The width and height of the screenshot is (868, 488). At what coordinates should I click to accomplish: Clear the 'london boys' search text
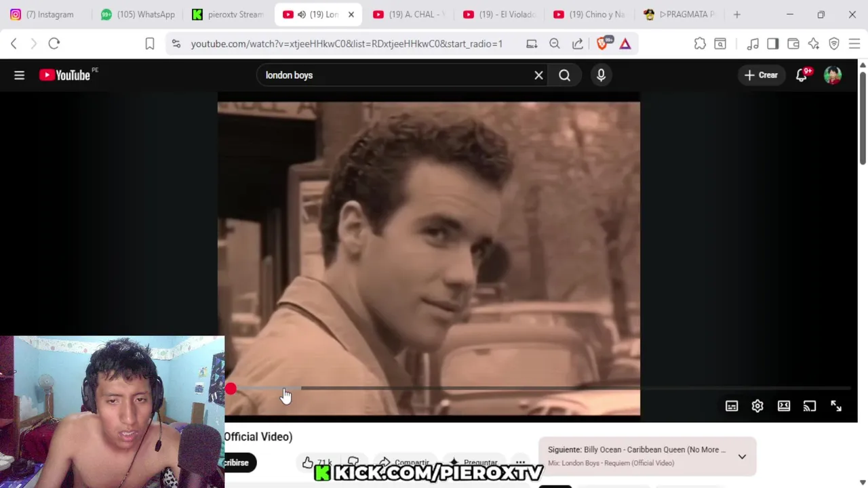point(538,75)
